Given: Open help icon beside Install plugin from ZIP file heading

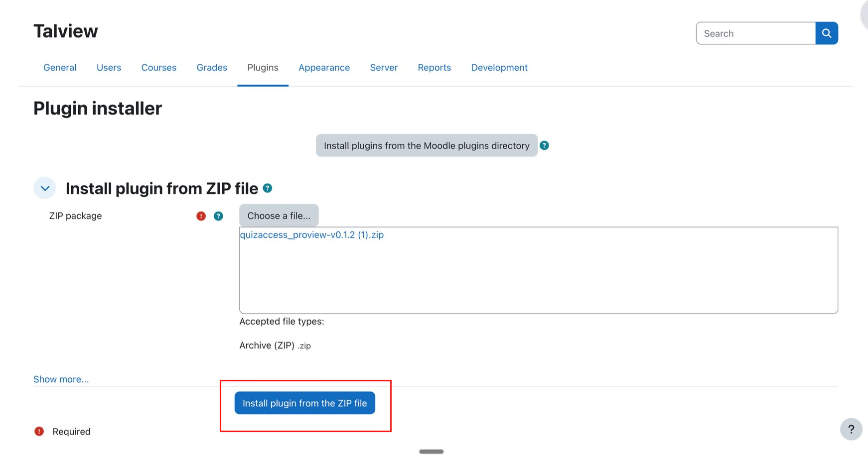Looking at the screenshot, I should pos(268,188).
